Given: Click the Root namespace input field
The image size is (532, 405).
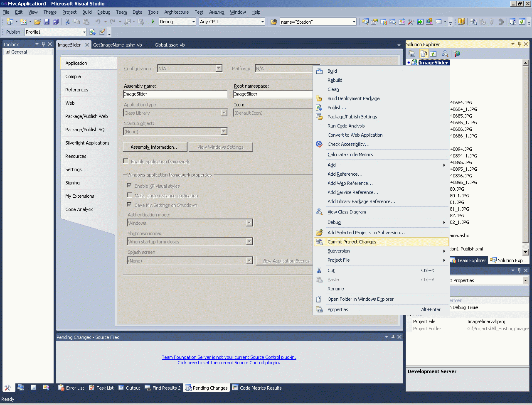Looking at the screenshot, I should tap(273, 94).
